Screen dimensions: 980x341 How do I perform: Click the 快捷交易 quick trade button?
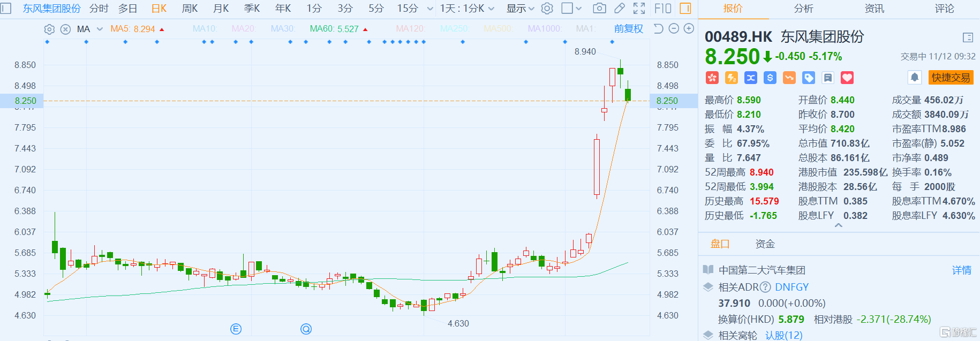(x=951, y=78)
